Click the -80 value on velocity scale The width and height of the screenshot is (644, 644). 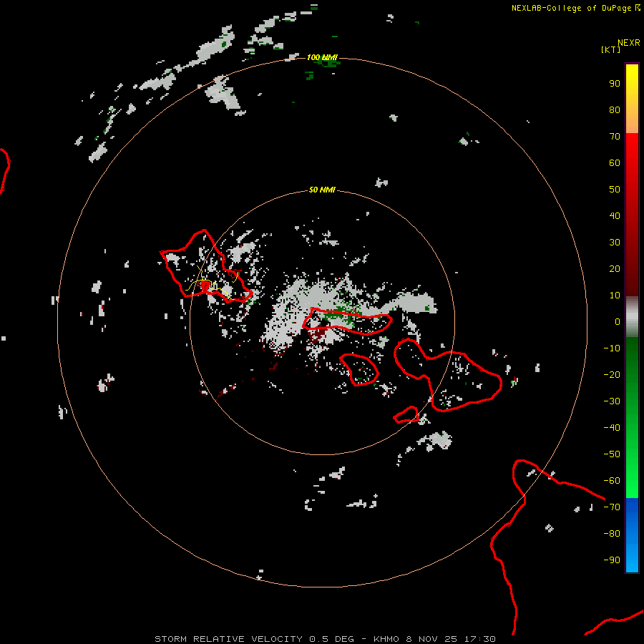(x=612, y=534)
